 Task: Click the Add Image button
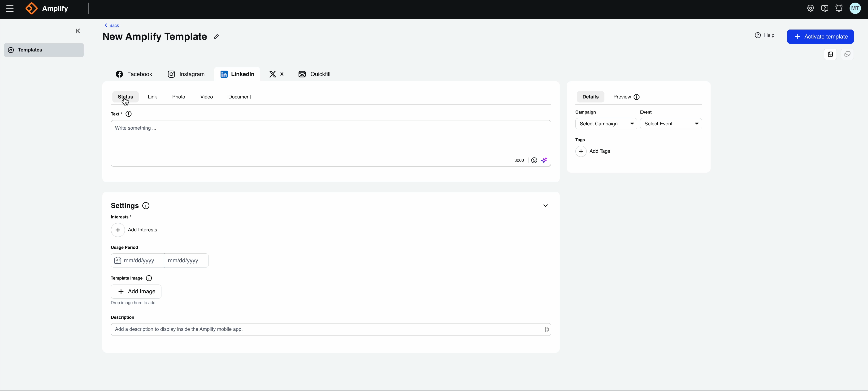136,292
